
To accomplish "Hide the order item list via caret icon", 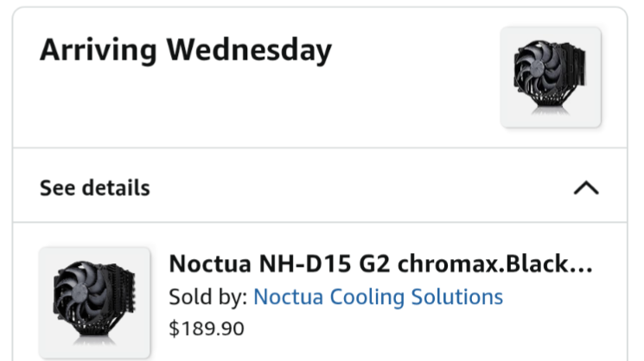I will pos(586,187).
